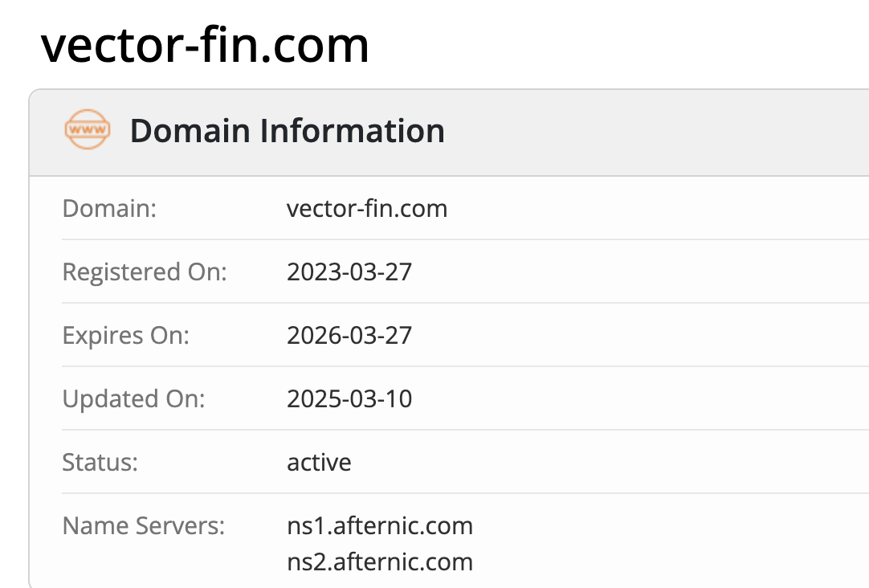The image size is (869, 588).
Task: Click the Domain: label
Action: pos(110,209)
